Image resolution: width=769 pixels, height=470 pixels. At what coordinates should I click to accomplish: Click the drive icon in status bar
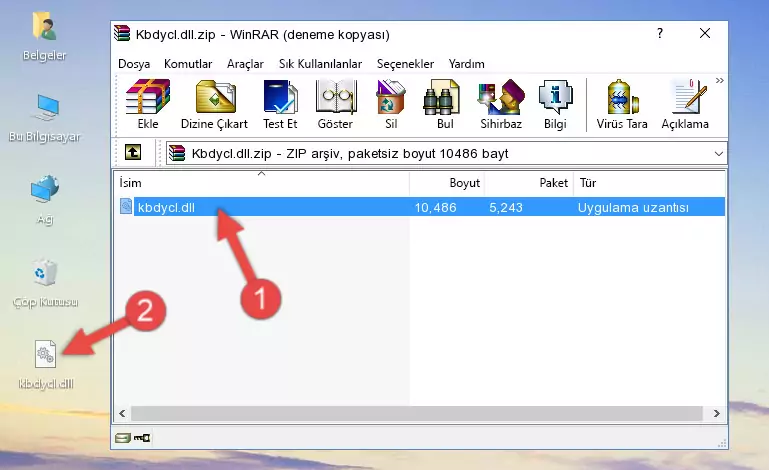(x=123, y=438)
